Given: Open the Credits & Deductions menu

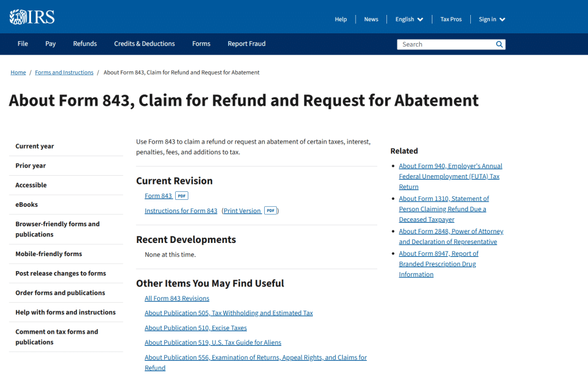Looking at the screenshot, I should coord(144,44).
